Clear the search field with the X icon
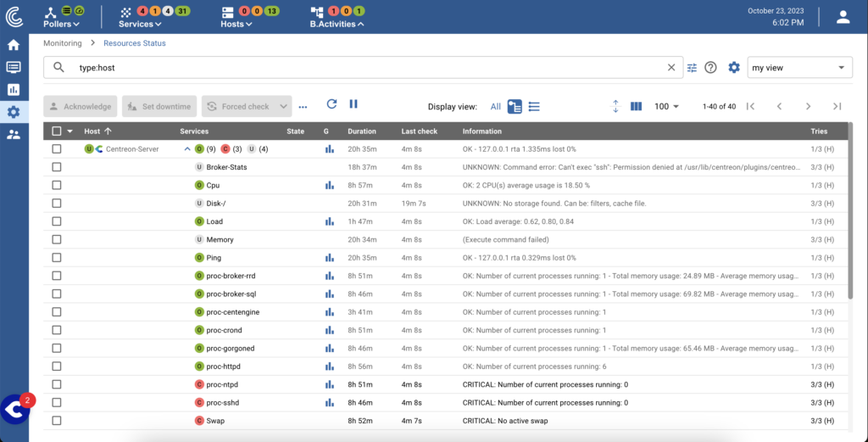Viewport: 868px width, 442px height. [x=671, y=68]
